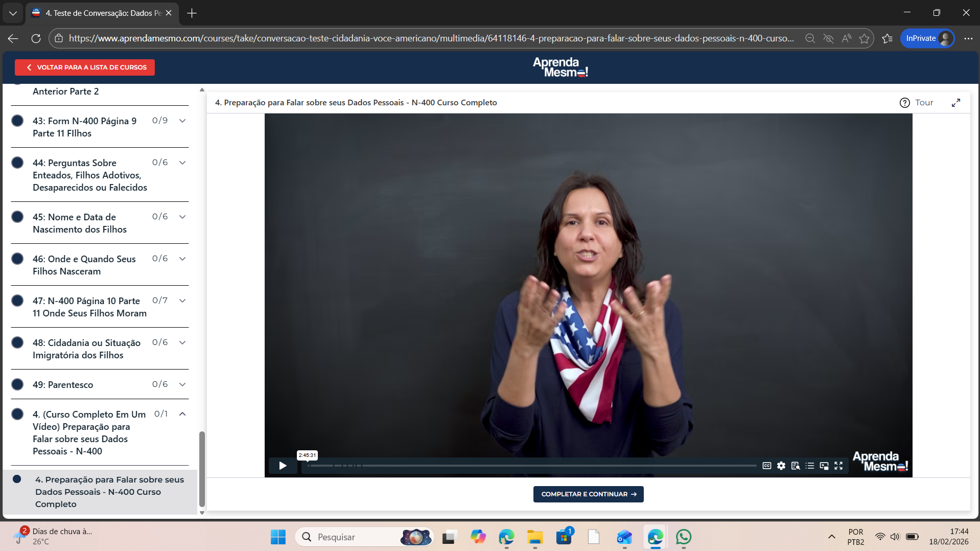Viewport: 980px width, 551px height.
Task: Collapse chapter 4 Curso Completo section
Action: 182,414
